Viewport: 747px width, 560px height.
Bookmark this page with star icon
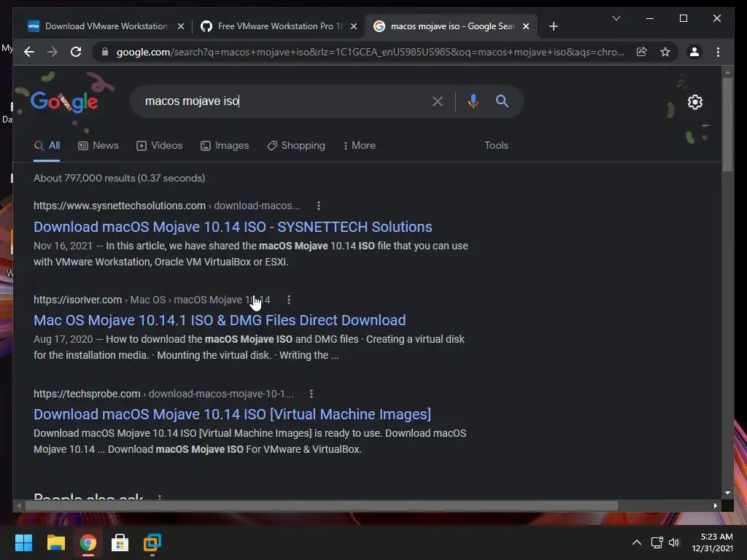click(665, 52)
